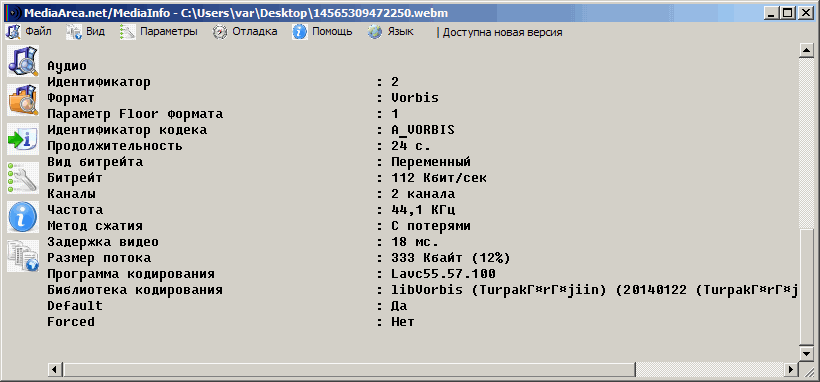Open the Вид menu
The image size is (820, 382).
(86, 32)
